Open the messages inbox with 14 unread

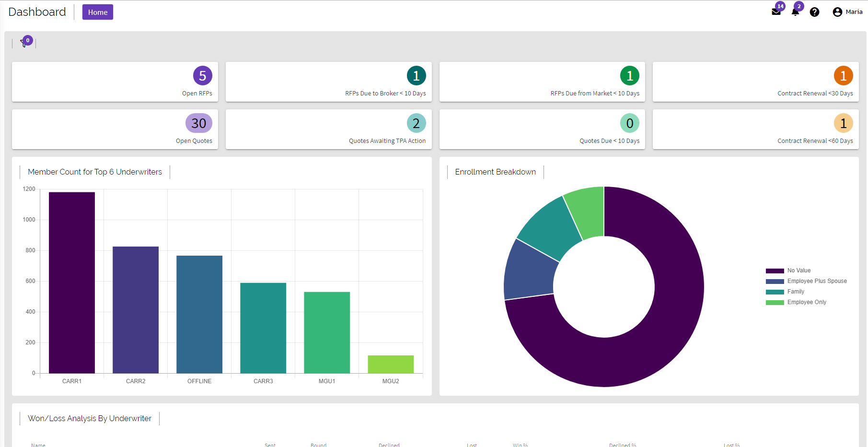click(776, 12)
